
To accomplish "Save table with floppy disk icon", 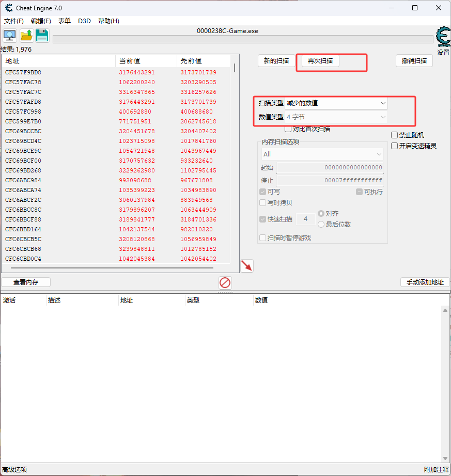I will coord(42,36).
